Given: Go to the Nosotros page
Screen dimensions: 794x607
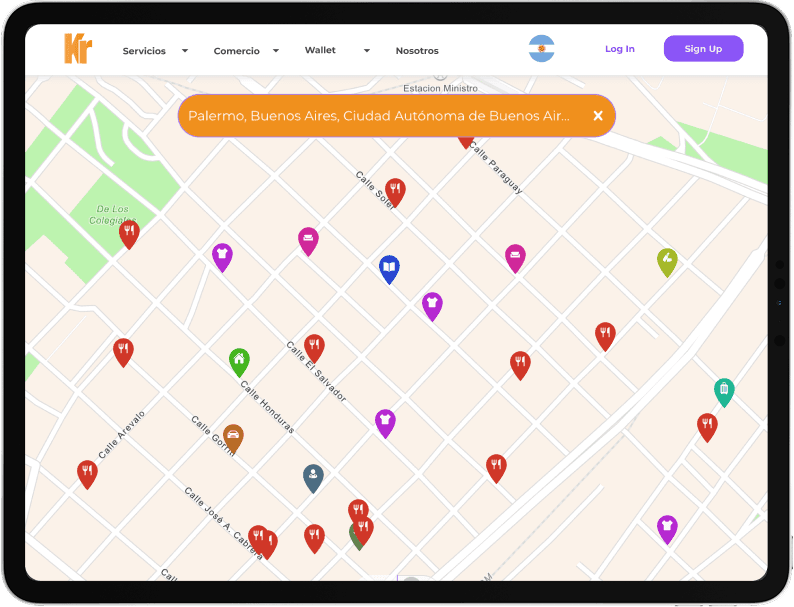Looking at the screenshot, I should point(417,50).
